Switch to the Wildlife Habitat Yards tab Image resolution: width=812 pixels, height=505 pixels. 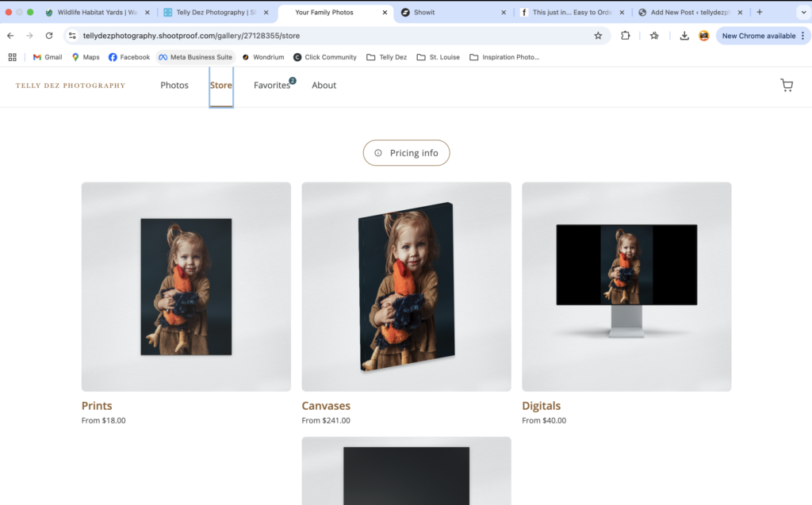point(96,13)
